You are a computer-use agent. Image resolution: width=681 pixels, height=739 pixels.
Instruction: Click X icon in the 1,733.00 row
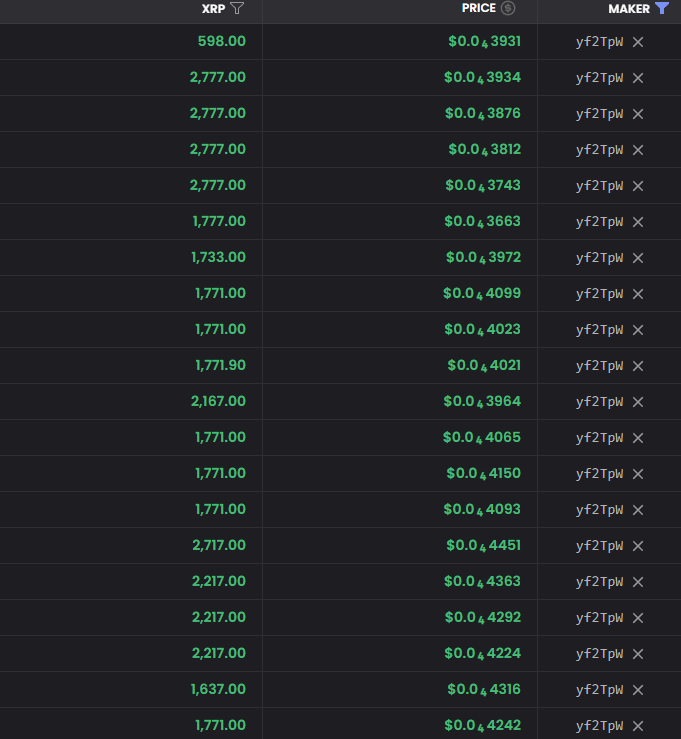point(638,258)
